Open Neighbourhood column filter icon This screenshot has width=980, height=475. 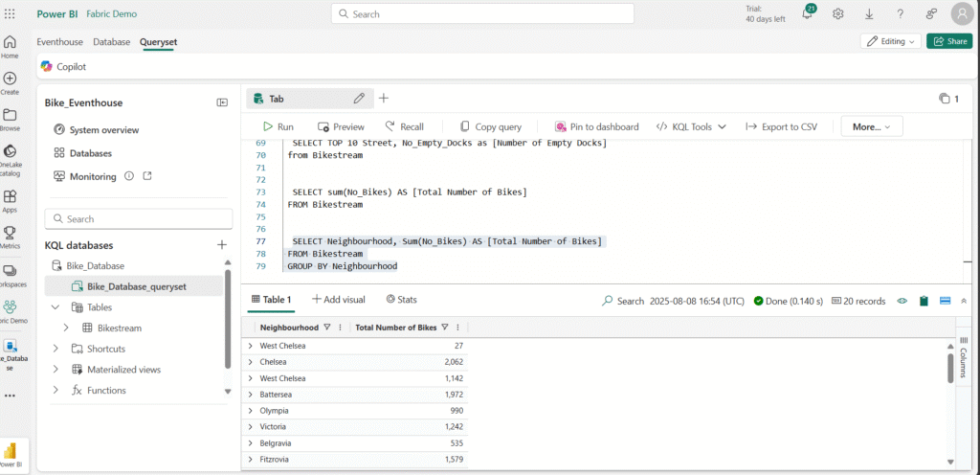click(x=327, y=327)
